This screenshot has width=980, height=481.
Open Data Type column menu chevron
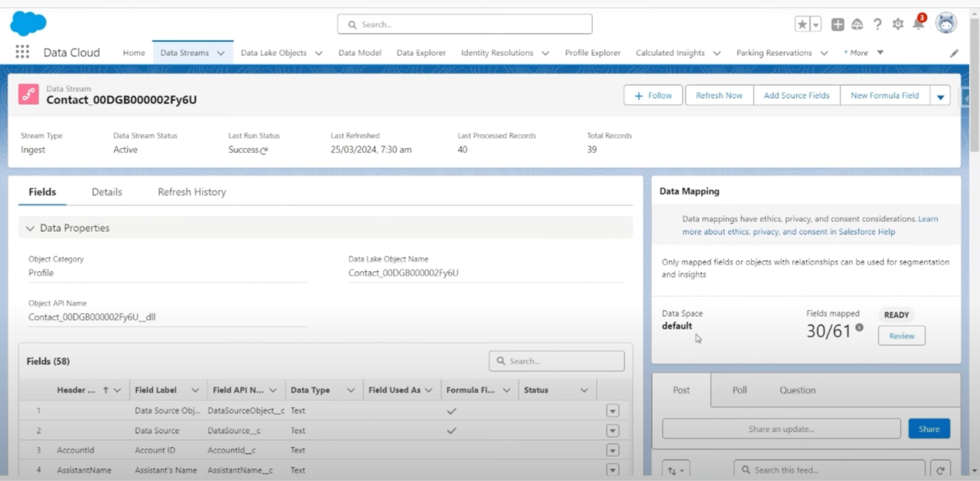pos(350,390)
